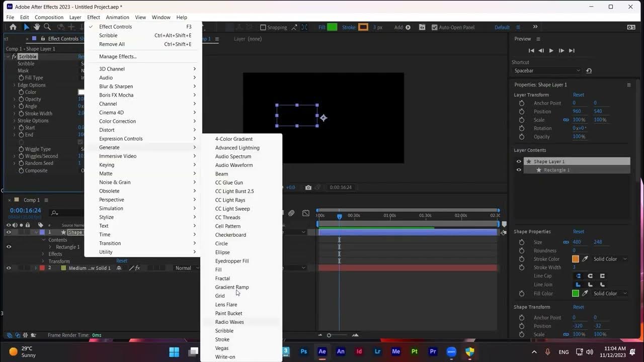The image size is (644, 362).
Task: Step forward one frame in Preview
Action: pos(561,51)
